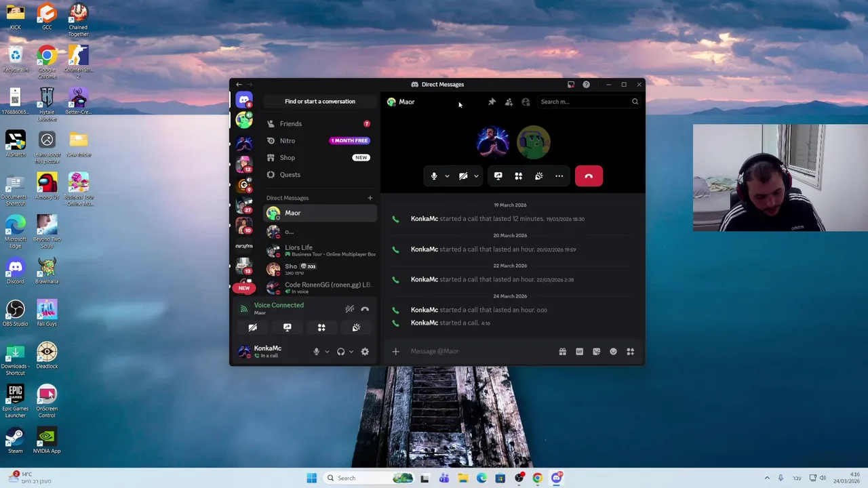Image resolution: width=868 pixels, height=488 pixels.
Task: Open Discord home direct messages button
Action: point(244,100)
